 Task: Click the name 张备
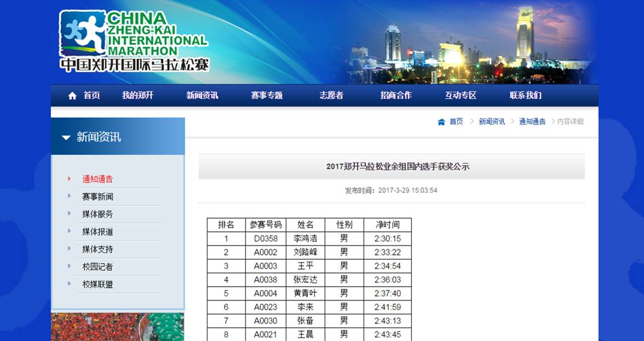pyautogui.click(x=305, y=321)
